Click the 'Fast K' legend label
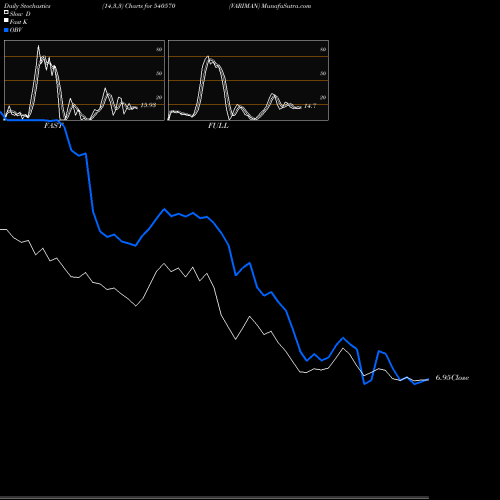 [19, 22]
